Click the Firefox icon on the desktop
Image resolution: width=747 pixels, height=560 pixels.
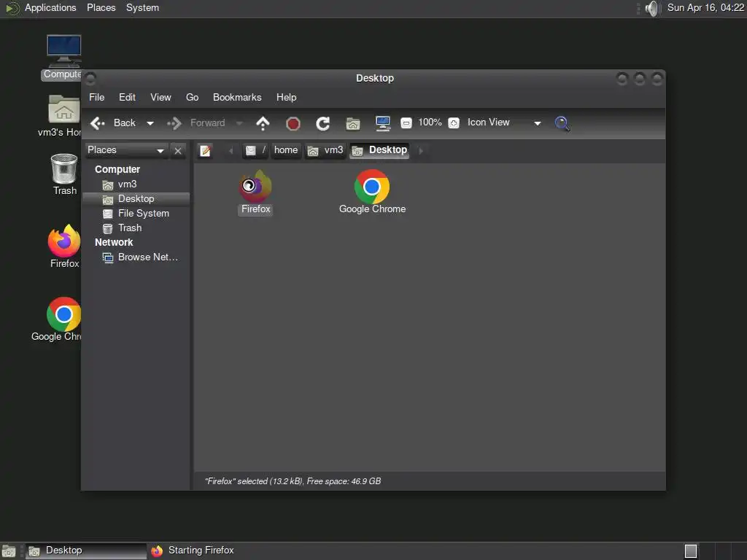click(x=64, y=246)
